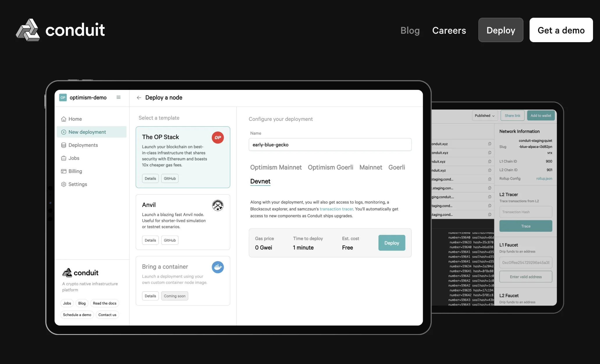Screen dimensions: 600x364
Task: Click the Deploy button in the site header
Action: pyautogui.click(x=501, y=30)
